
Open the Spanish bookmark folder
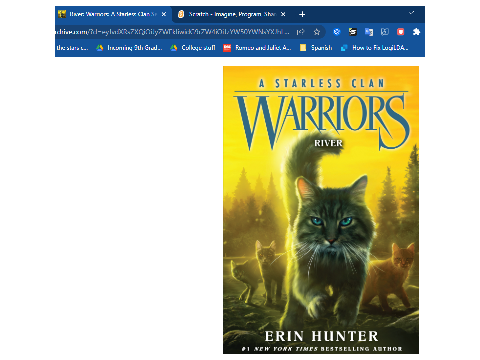tap(316, 48)
